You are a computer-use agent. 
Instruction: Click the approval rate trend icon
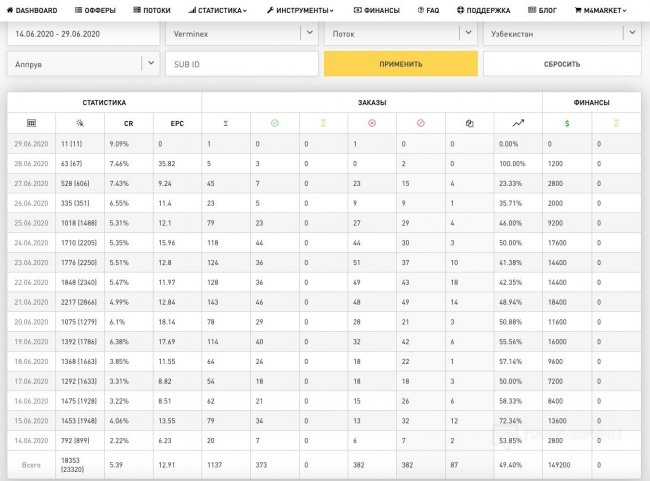tap(517, 123)
